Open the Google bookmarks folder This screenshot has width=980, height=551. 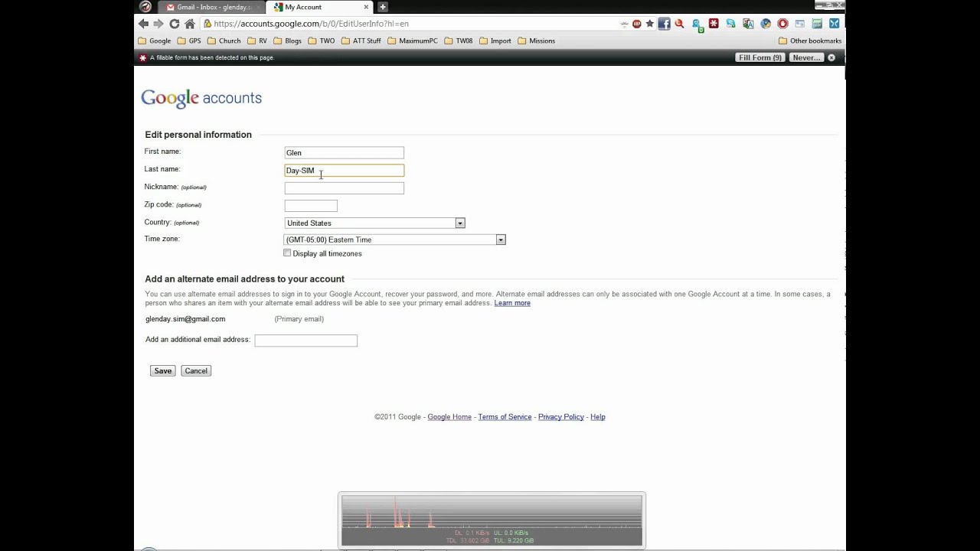point(154,41)
